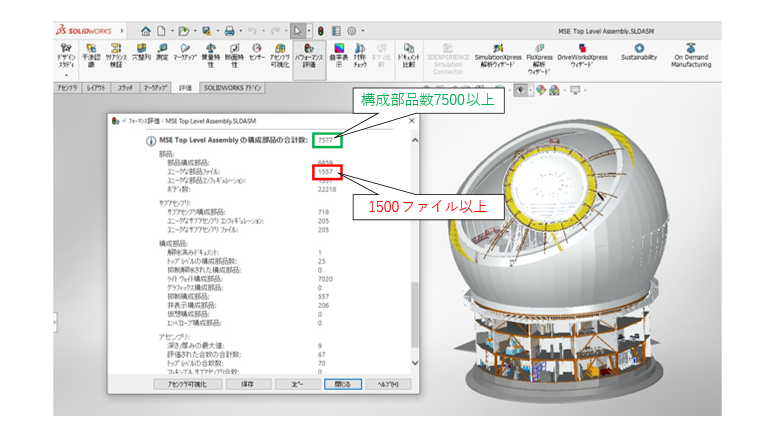Show 質量特性 mass properties

[x=211, y=56]
